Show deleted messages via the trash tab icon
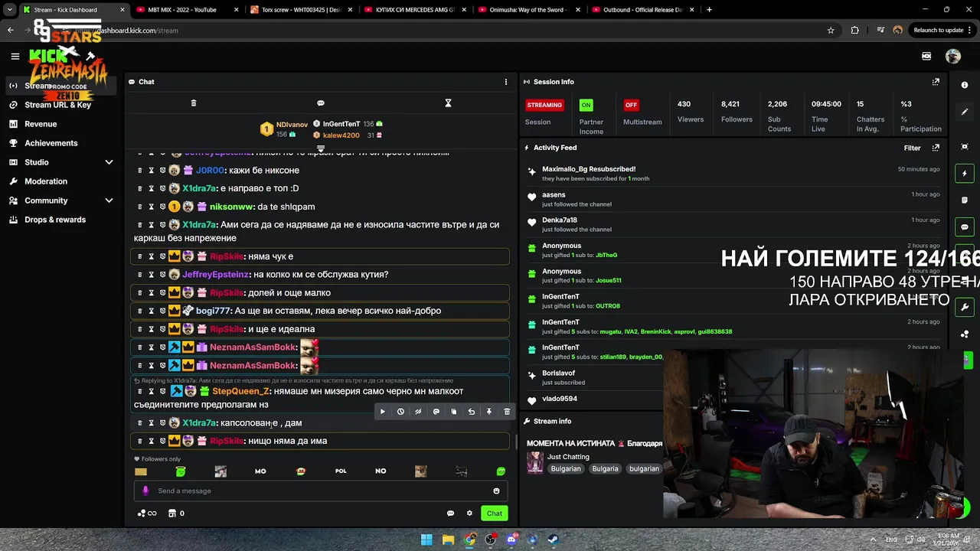 point(193,103)
